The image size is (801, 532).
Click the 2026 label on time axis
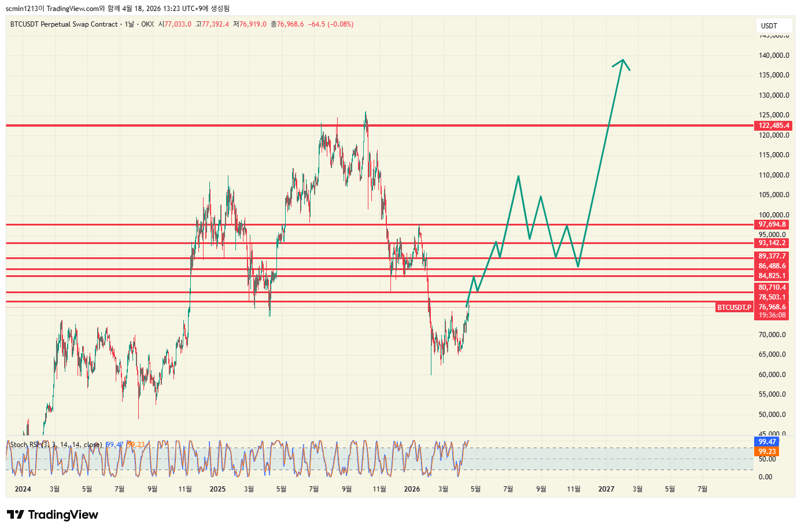[x=412, y=489]
